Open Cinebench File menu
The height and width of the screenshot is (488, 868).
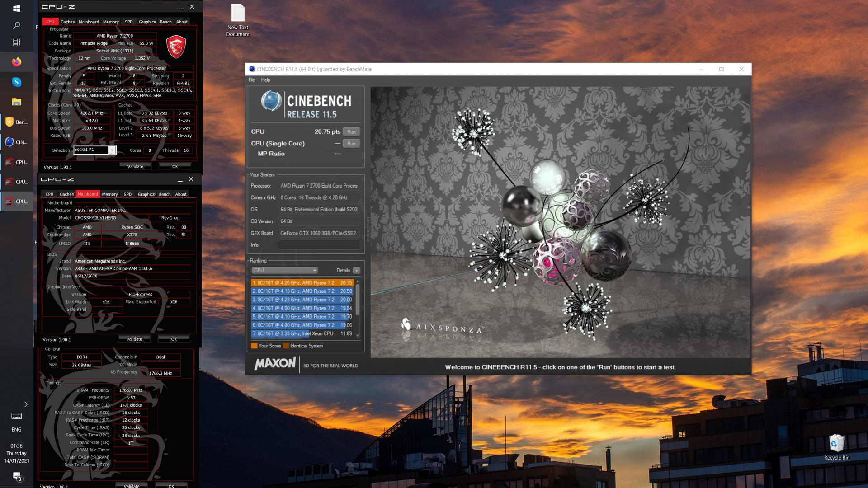click(x=252, y=80)
